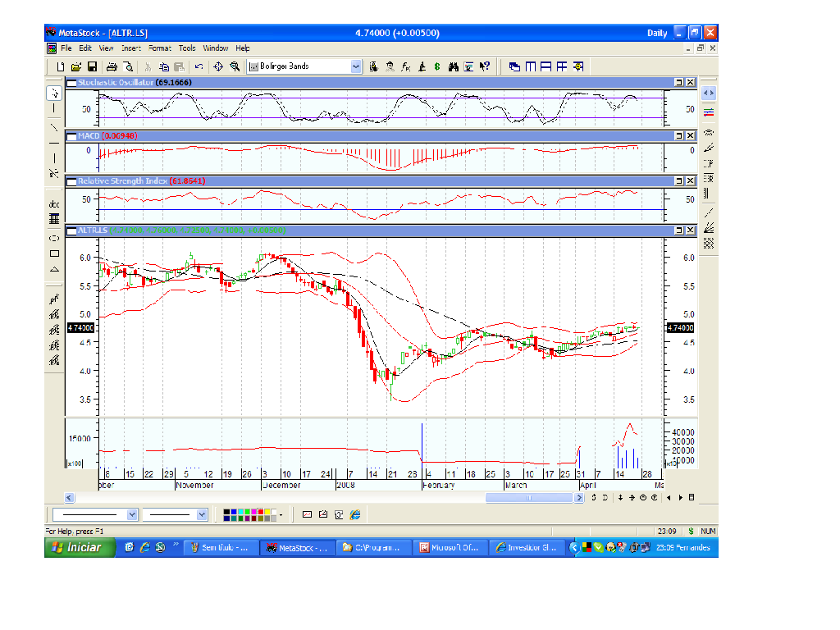Close the Stochastic Oscillator pane
This screenshot has width=840, height=630.
tap(691, 83)
